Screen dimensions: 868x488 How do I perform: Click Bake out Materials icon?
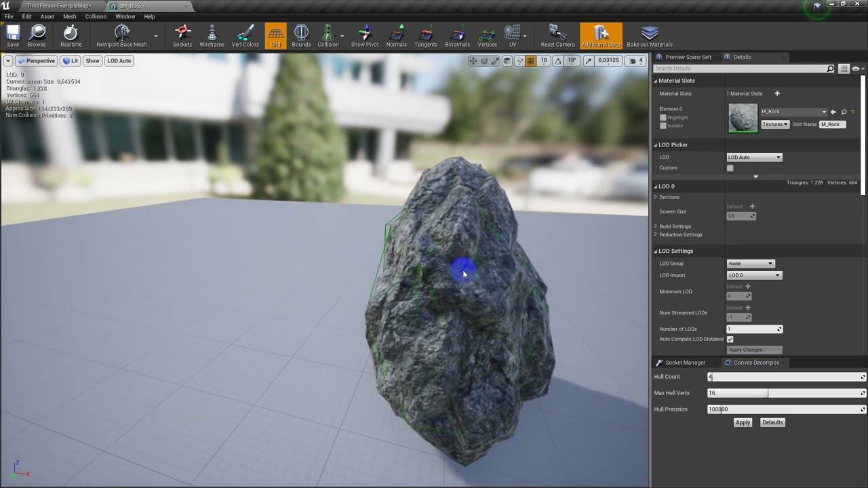(650, 35)
